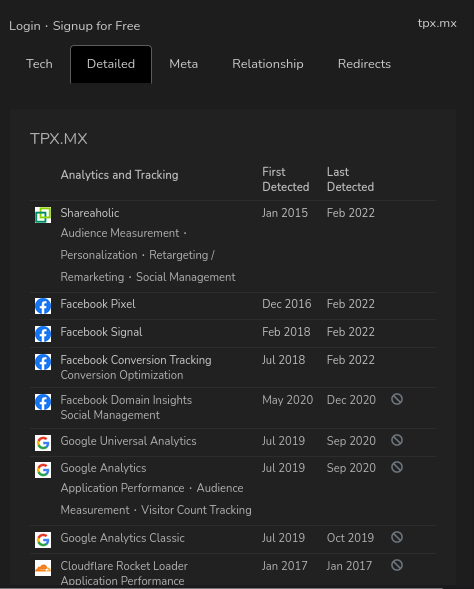Click Application Performance under Google Analytics
This screenshot has height=589, width=474.
click(122, 488)
